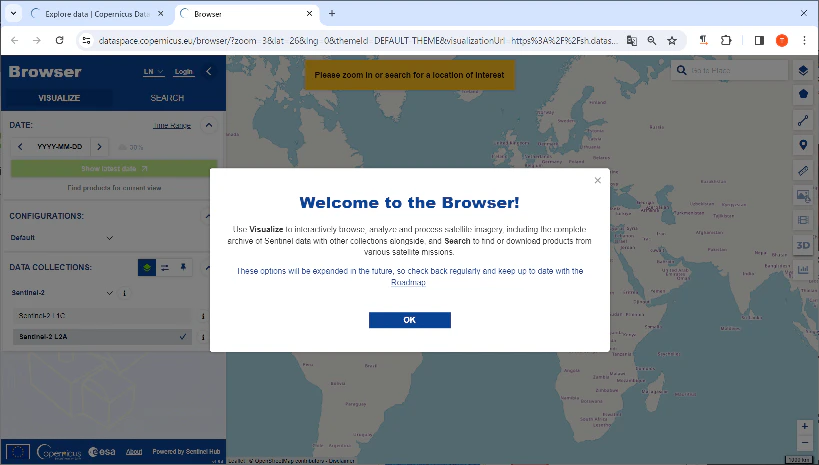Open the Chrome tab search dropdown
Image resolution: width=819 pixels, height=465 pixels.
[13, 14]
